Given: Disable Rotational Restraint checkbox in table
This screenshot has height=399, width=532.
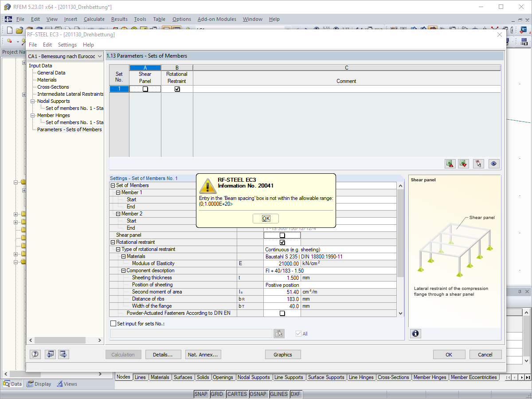Looking at the screenshot, I should [x=176, y=89].
